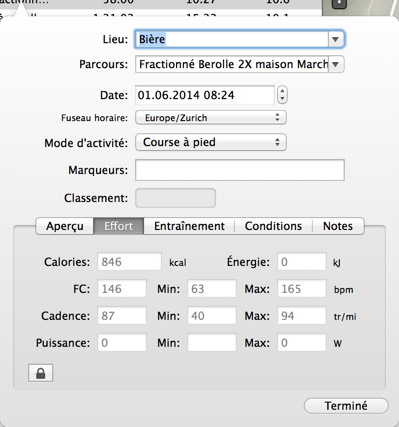Screen dimensions: 399x427
Task: Click the Puissance average field
Action: 122,343
